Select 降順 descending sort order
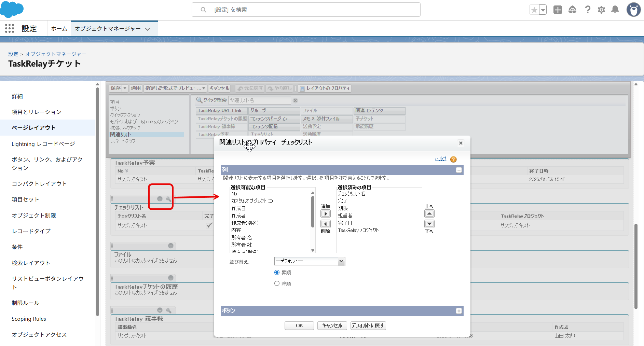 pyautogui.click(x=277, y=283)
